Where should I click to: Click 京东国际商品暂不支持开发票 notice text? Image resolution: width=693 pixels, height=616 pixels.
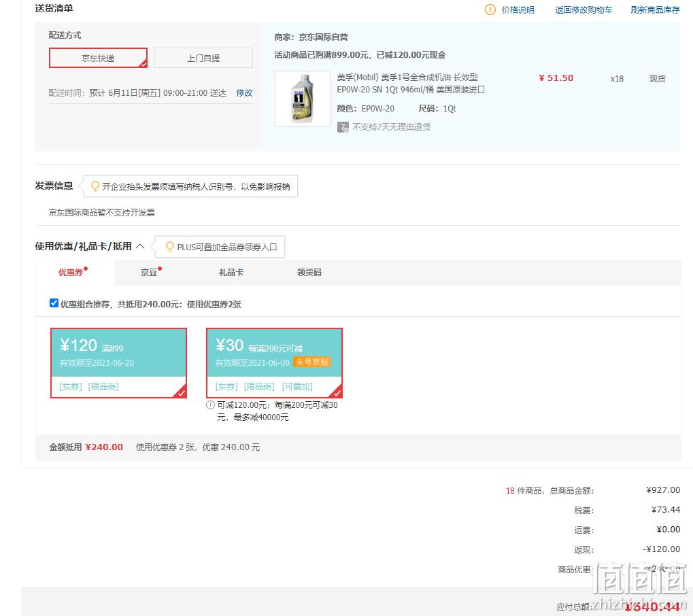coord(101,213)
